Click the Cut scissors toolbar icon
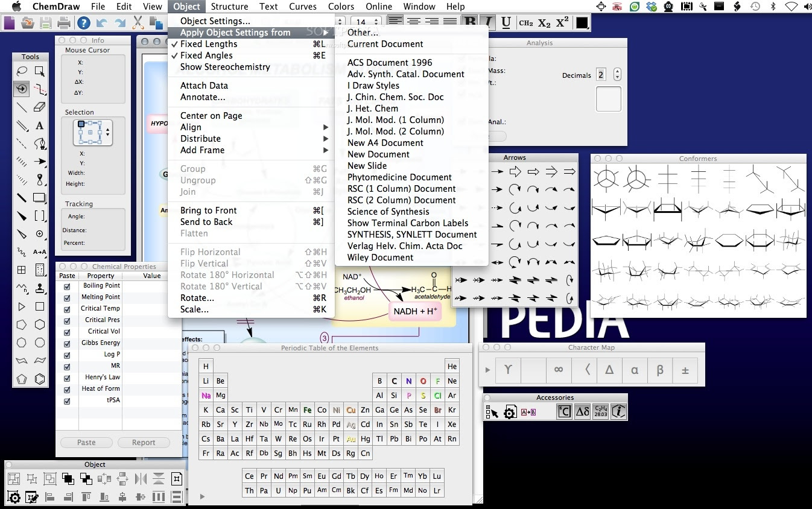Viewport: 812px width, 509px height. (138, 24)
